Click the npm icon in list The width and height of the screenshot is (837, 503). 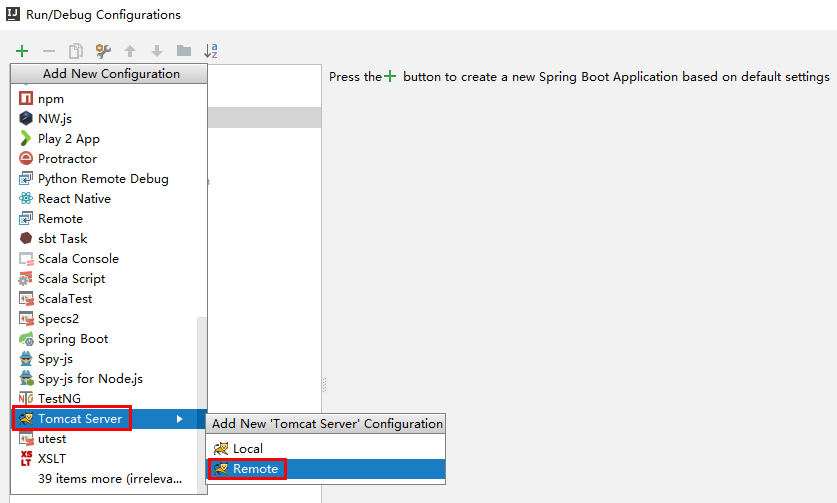tap(26, 98)
